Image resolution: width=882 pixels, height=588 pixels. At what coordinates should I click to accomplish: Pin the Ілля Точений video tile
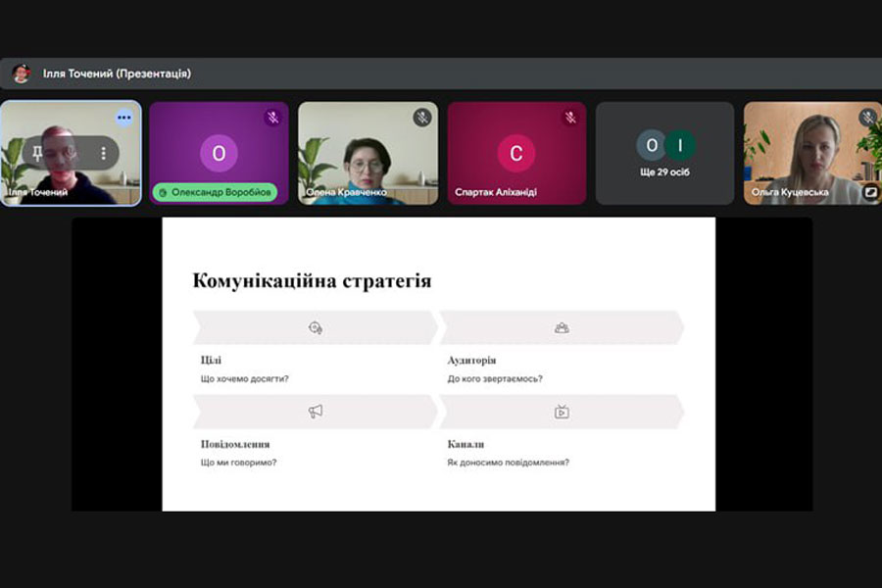coord(37,153)
